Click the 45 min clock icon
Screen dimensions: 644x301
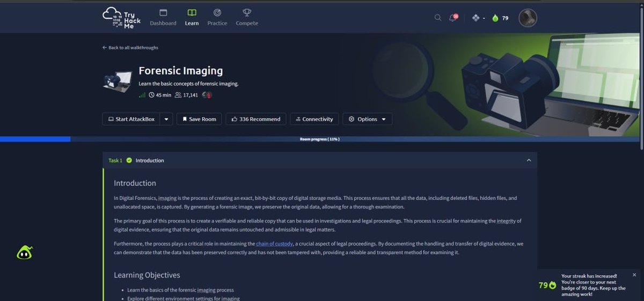(151, 95)
